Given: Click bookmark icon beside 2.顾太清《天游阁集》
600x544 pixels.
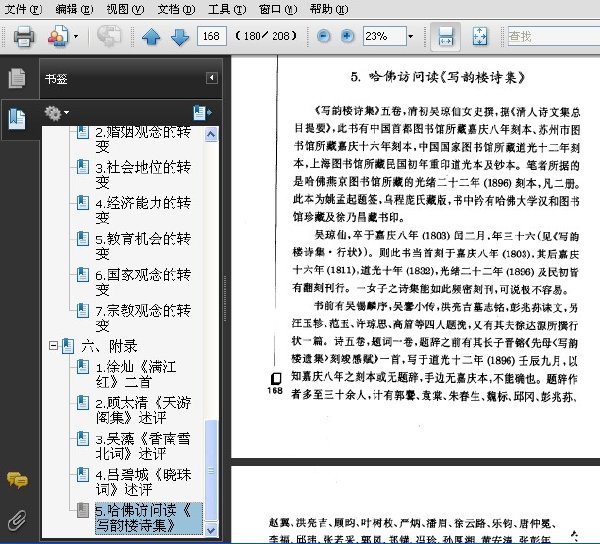Looking at the screenshot, I should (83, 403).
